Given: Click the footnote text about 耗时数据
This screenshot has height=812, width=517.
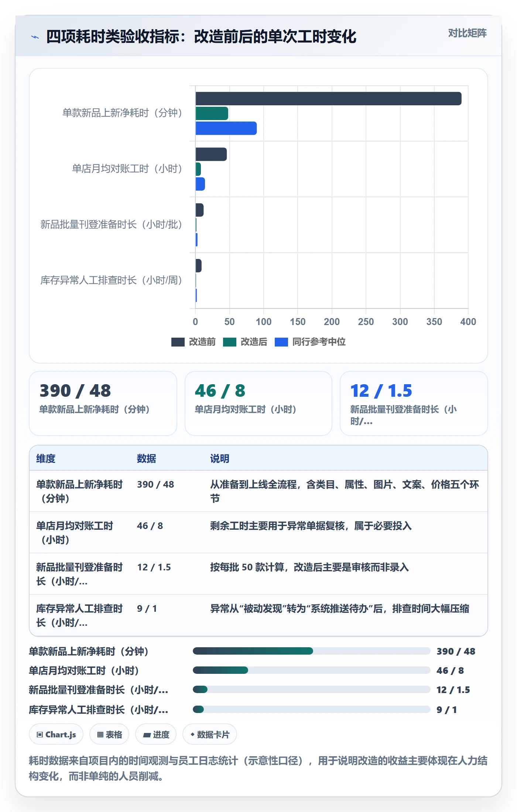Looking at the screenshot, I should (258, 768).
